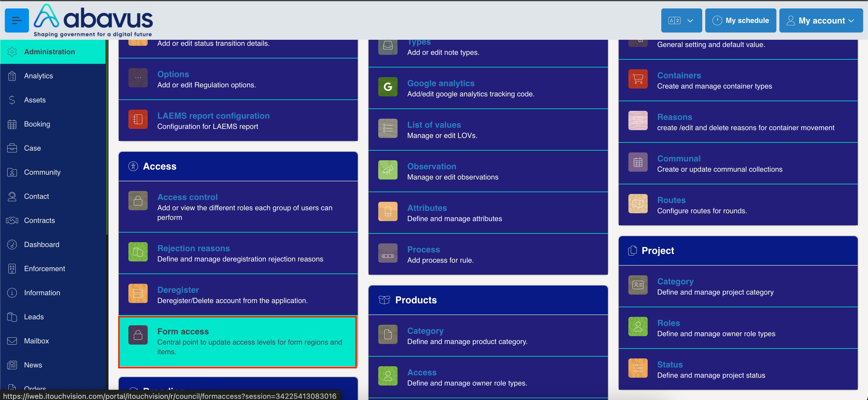Open Access under Products
Viewport: 868px width, 400px height.
coord(422,372)
